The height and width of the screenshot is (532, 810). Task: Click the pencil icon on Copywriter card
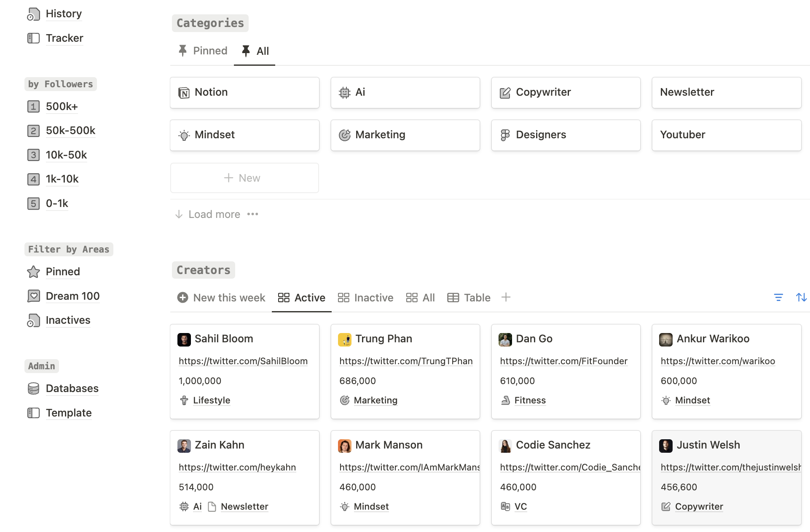505,93
